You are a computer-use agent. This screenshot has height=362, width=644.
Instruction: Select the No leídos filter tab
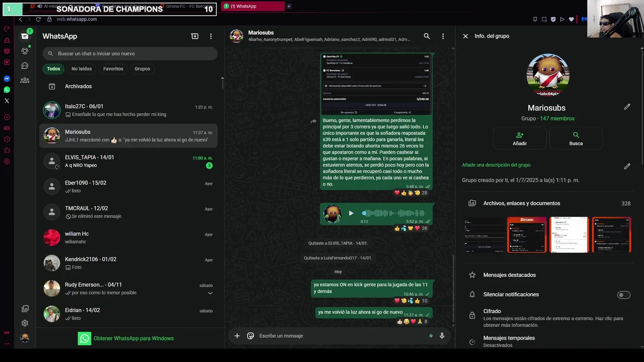(x=82, y=69)
